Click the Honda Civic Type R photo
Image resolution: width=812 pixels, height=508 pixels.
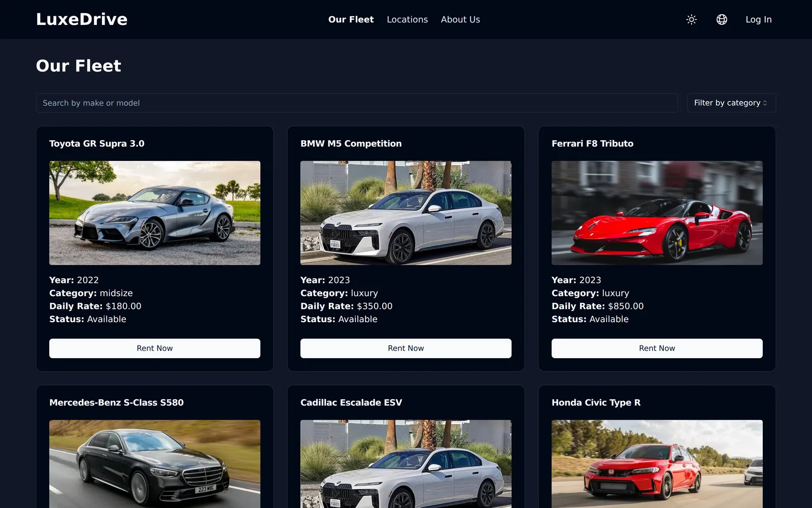657,464
